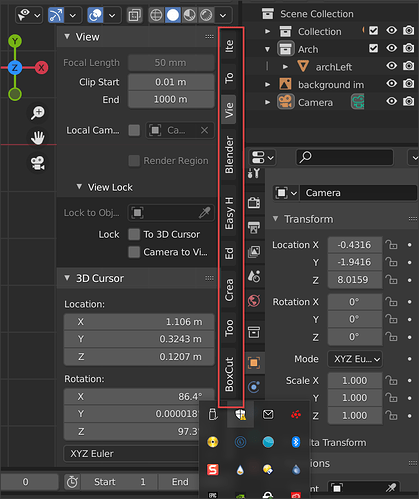Image resolution: width=419 pixels, height=499 pixels.
Task: Clear the Local Camera field with X
Action: (x=204, y=130)
